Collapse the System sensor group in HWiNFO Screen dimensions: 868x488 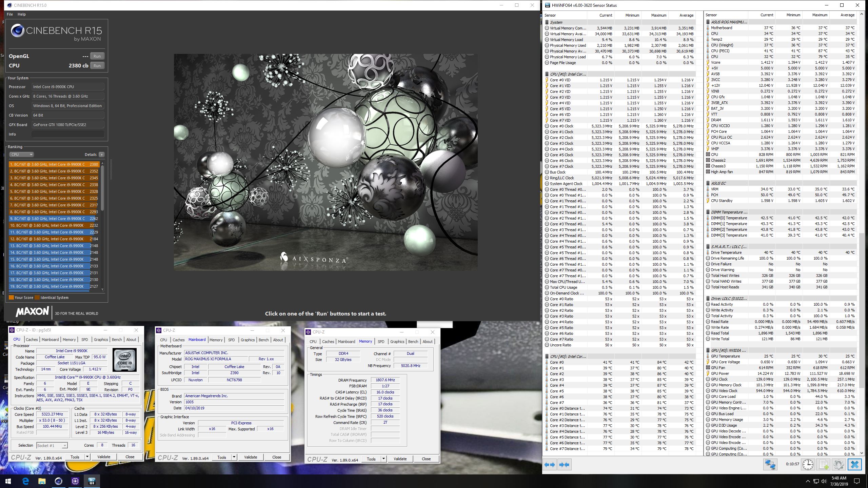click(547, 22)
